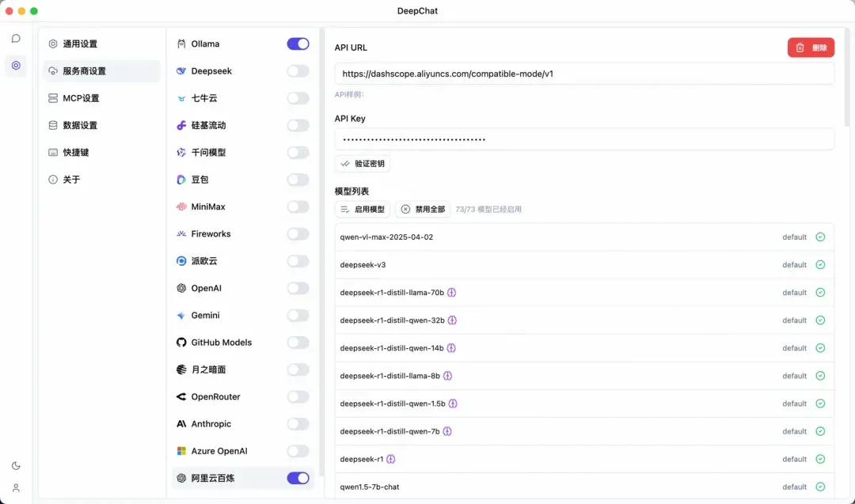The height and width of the screenshot is (504, 855).
Task: Click the 千问模型 provider icon
Action: tap(181, 153)
